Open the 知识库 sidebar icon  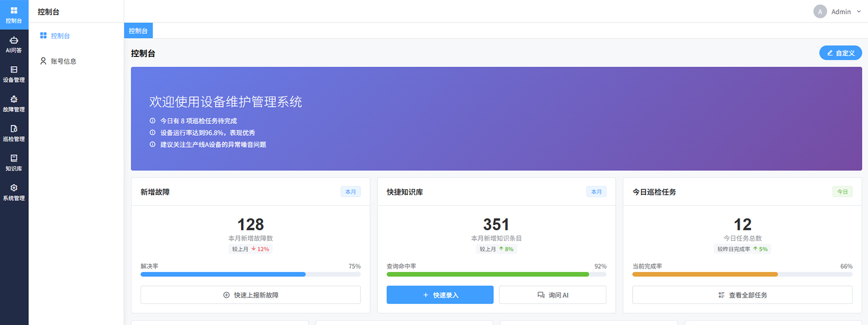[x=14, y=162]
